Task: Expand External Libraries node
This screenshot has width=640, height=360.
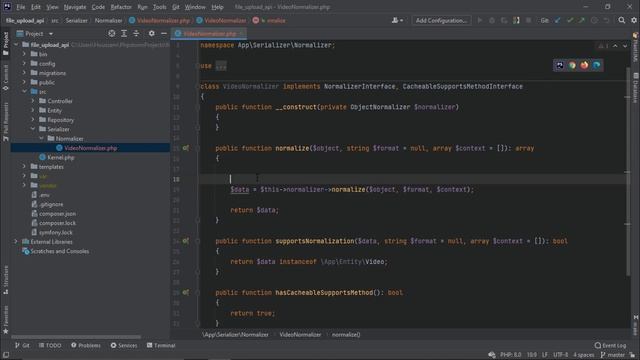Action: [16, 242]
